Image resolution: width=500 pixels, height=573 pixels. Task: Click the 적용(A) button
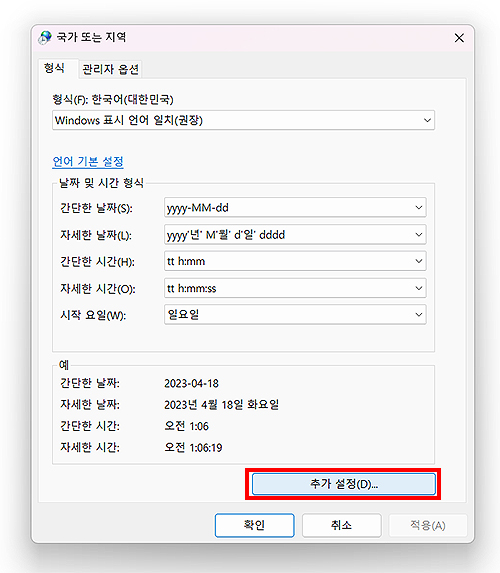click(428, 525)
